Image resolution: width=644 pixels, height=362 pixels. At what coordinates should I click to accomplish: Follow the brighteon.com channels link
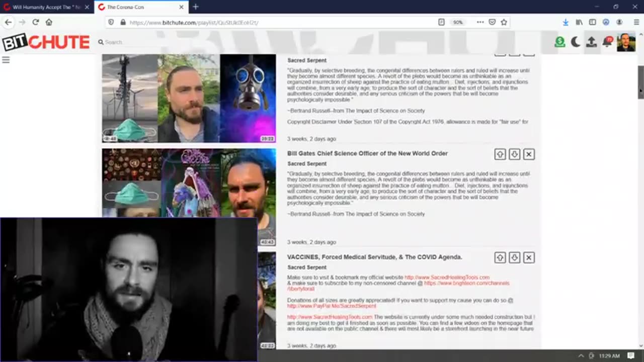466,284
